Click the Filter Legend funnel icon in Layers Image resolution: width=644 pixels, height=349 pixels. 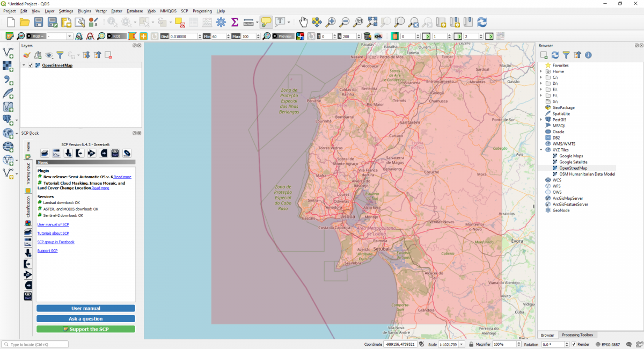(60, 55)
